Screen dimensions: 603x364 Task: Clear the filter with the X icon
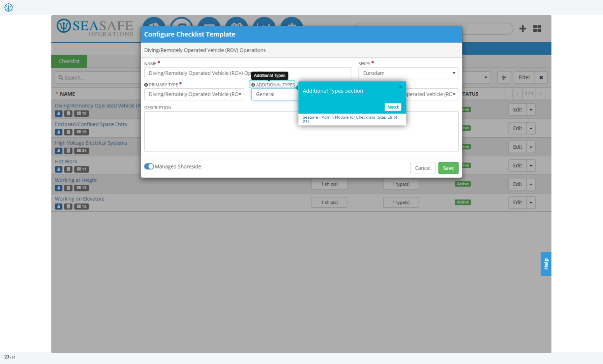pyautogui.click(x=541, y=78)
